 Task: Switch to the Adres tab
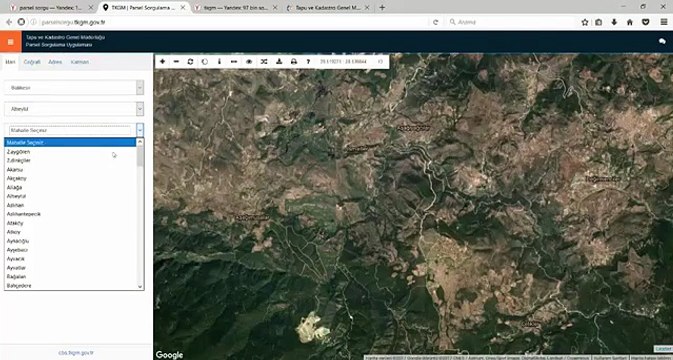pyautogui.click(x=55, y=62)
